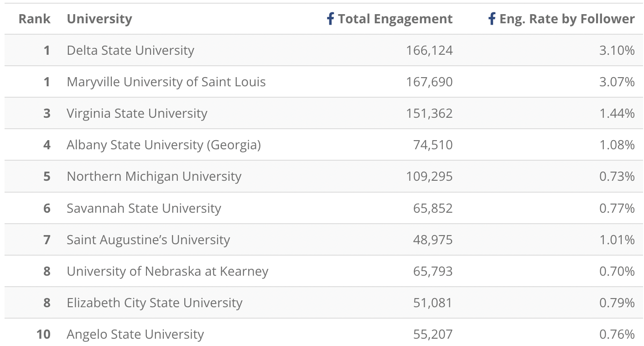Click Facebook icon beside Eng. Rate by Follower
This screenshot has height=346, width=644.
click(492, 19)
